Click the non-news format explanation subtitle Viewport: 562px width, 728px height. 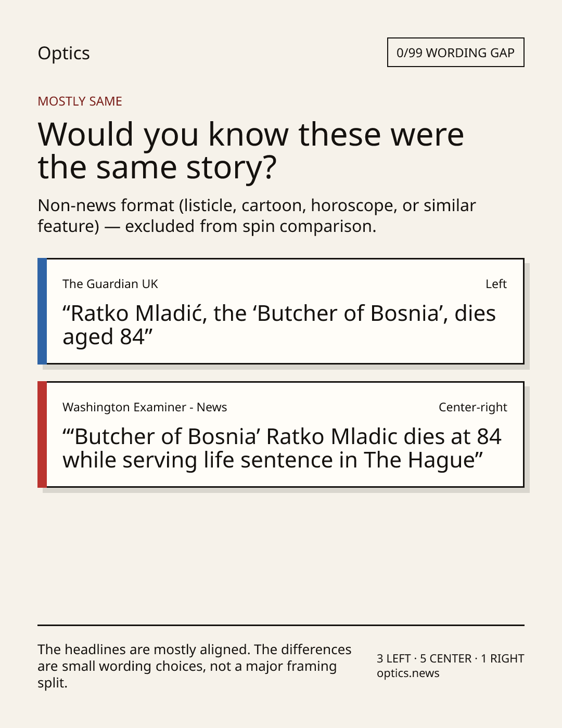pos(257,216)
